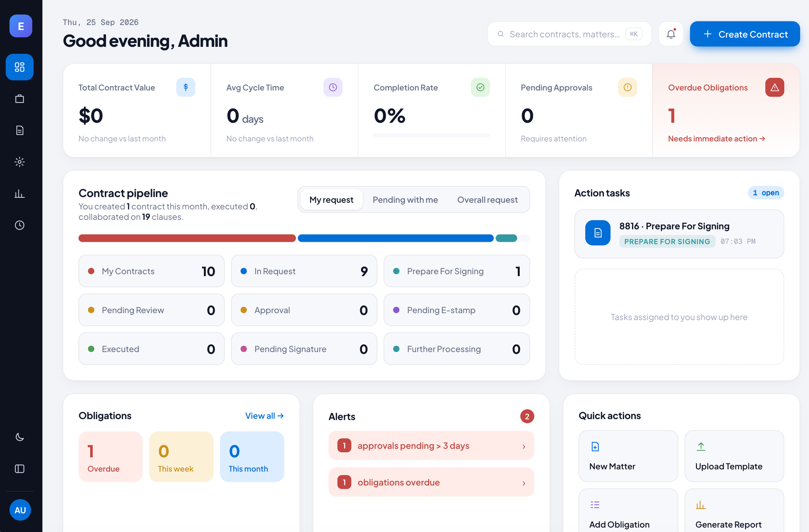The image size is (809, 532).
Task: Click the warning triangle on Overdue Obligations
Action: (775, 87)
